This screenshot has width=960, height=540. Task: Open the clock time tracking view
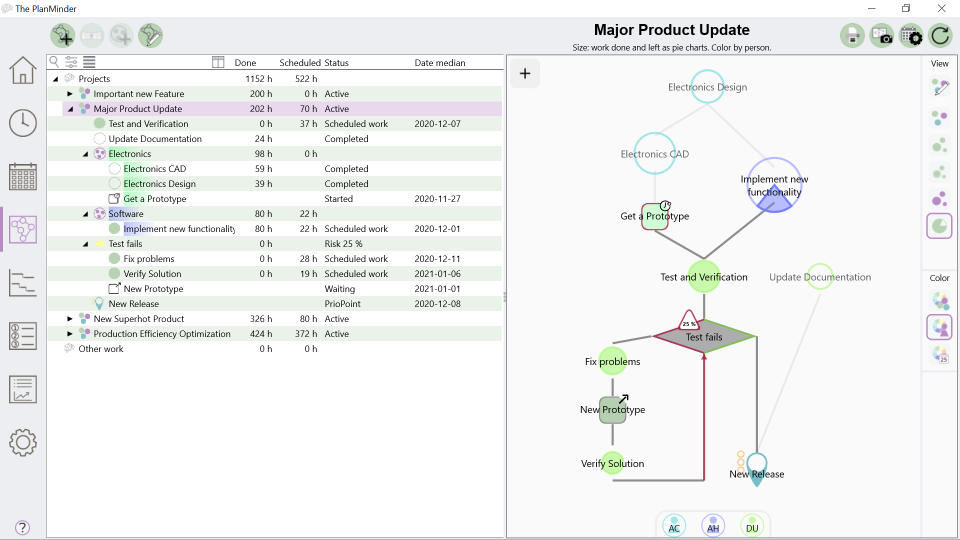tap(23, 123)
